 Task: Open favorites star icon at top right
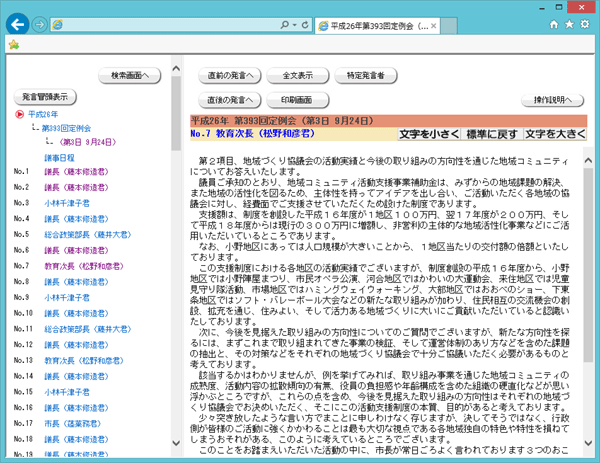tap(569, 24)
